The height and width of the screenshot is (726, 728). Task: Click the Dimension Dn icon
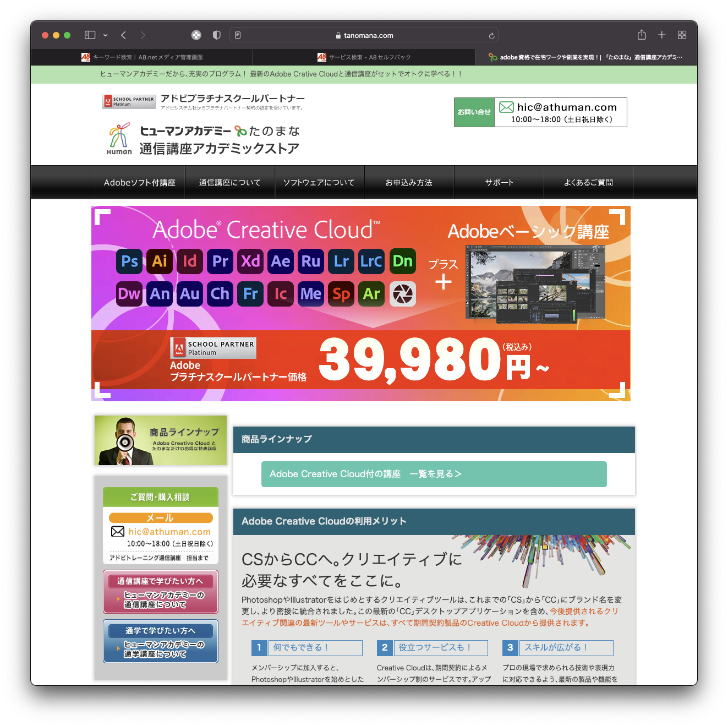402,261
